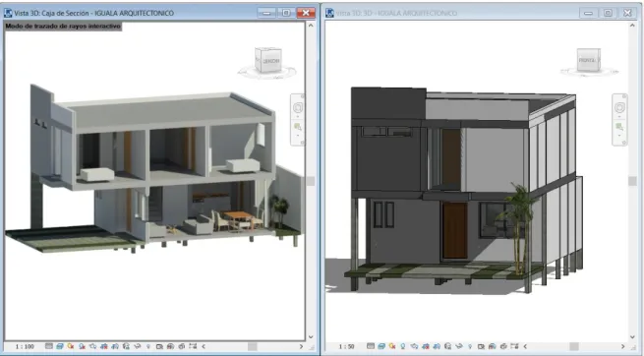Click Highlight Displacement Sets in right 3D view
Screen dimensions: 644x356
tap(503, 346)
